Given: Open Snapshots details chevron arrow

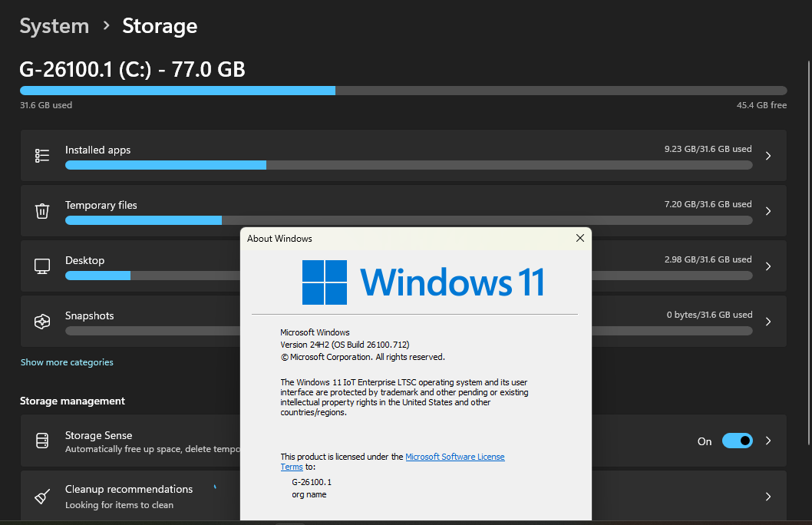Looking at the screenshot, I should [768, 322].
